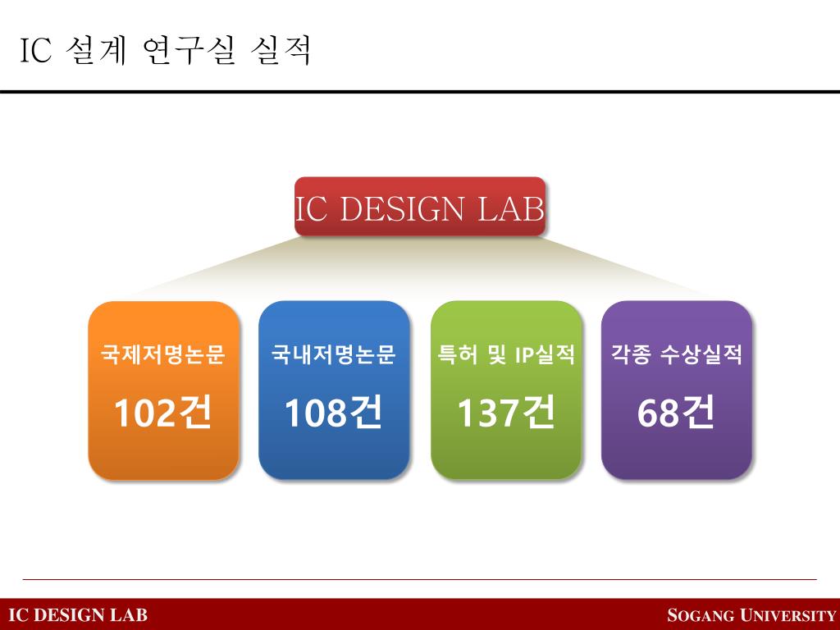This screenshot has height=630, width=840.
Task: Click footer text 'SOGANG UNIVERSITY'
Action: (751, 615)
